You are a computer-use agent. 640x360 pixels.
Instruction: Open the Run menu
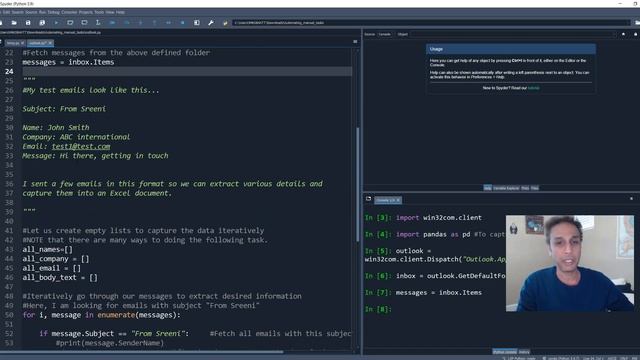point(42,12)
